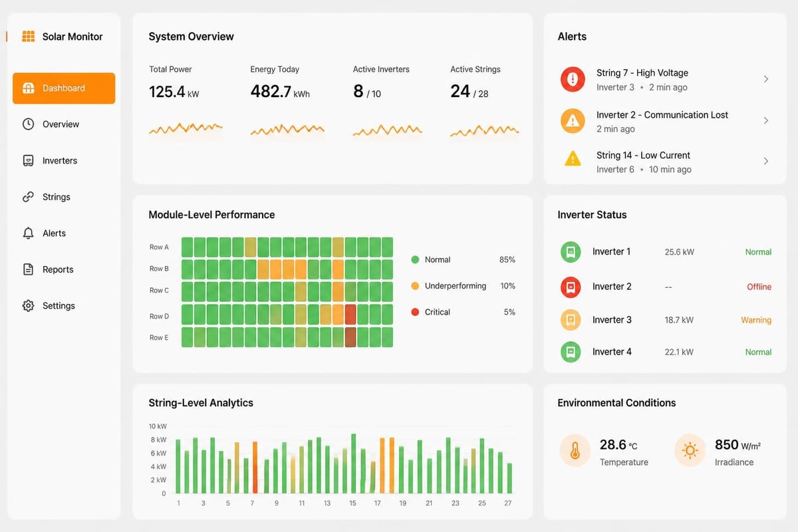Click the sun Irradiance icon
Image resolution: width=798 pixels, height=532 pixels.
click(690, 451)
